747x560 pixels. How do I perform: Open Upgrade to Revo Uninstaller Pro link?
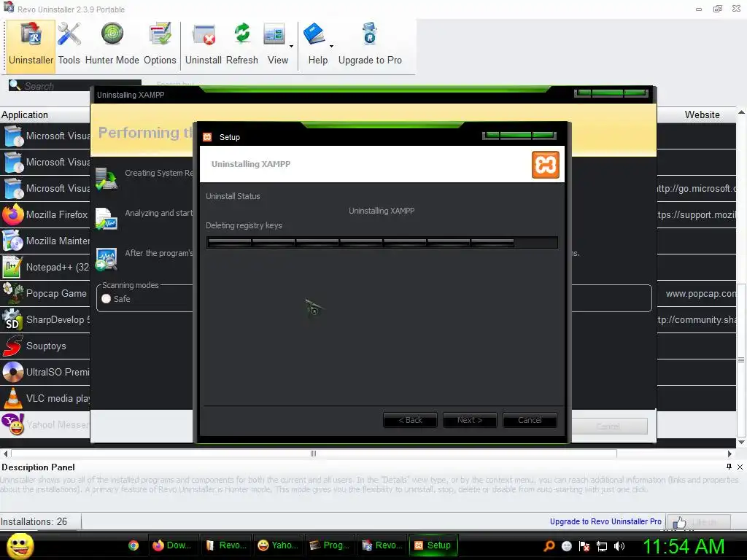pyautogui.click(x=605, y=521)
